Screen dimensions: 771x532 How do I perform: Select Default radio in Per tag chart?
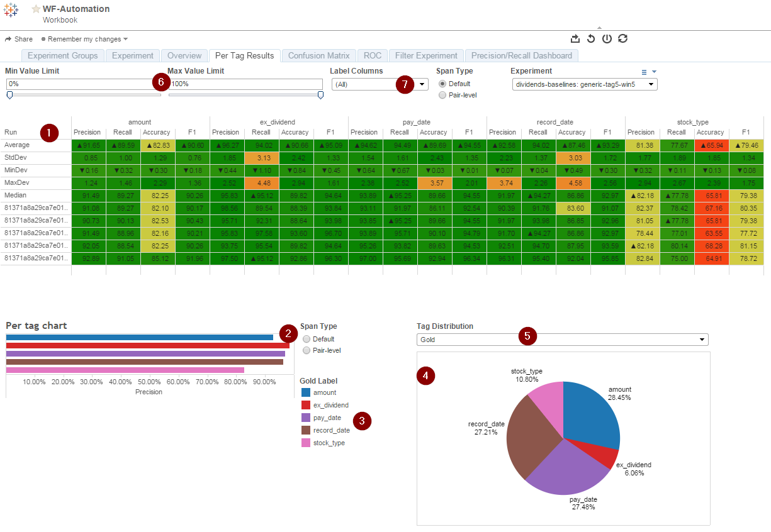[x=307, y=339]
